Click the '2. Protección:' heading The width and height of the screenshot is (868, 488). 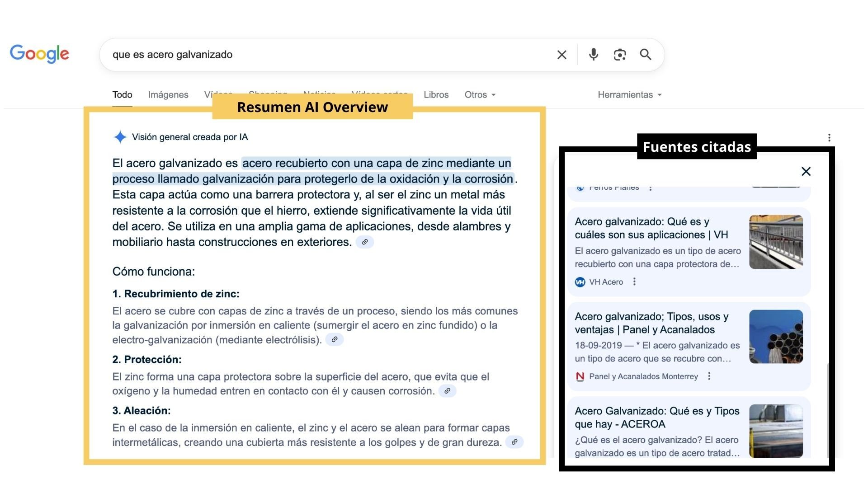click(x=147, y=359)
